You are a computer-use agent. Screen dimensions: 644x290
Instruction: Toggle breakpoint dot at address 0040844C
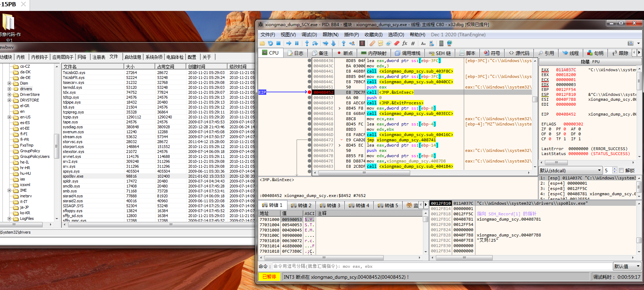(x=309, y=82)
